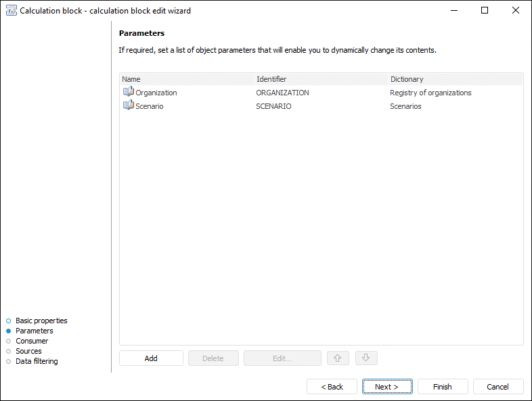Click the Next button
The height and width of the screenshot is (401, 532).
coord(387,387)
